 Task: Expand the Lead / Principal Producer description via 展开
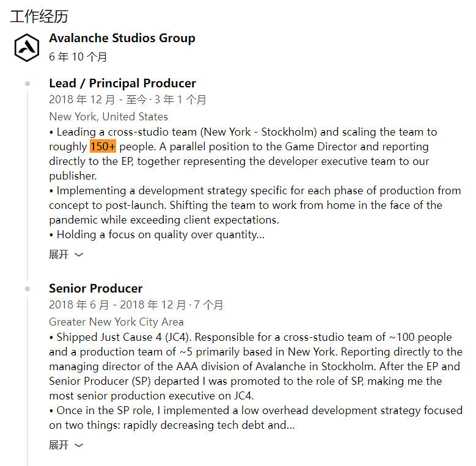click(x=59, y=255)
